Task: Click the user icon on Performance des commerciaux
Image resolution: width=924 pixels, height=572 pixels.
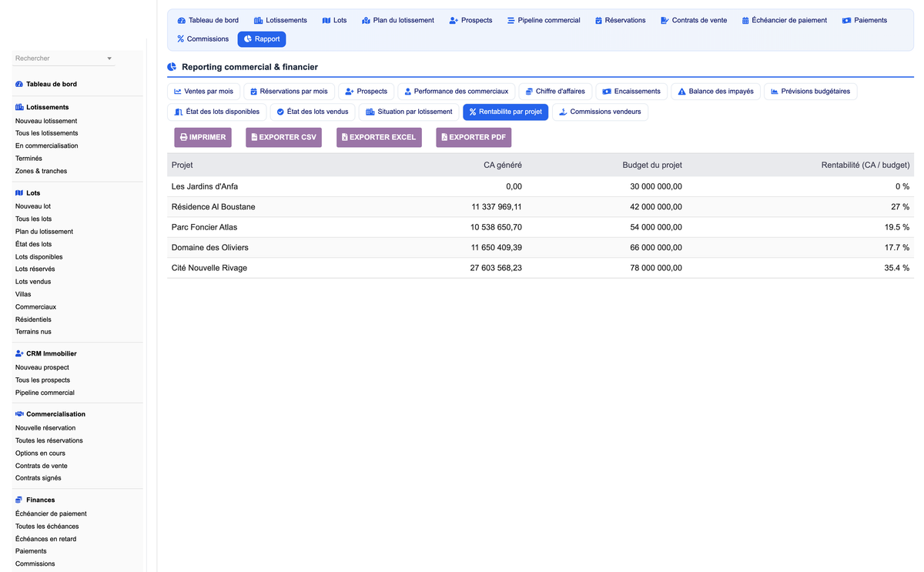Action: point(407,92)
